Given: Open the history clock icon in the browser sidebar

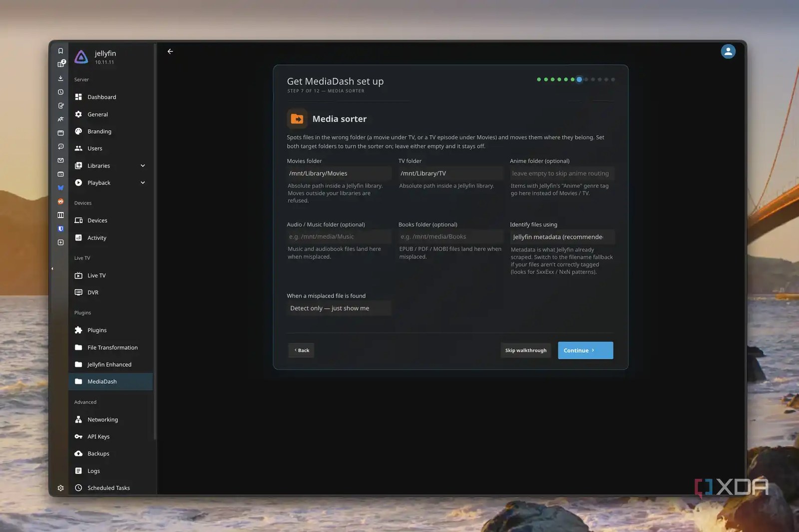Looking at the screenshot, I should pos(60,92).
